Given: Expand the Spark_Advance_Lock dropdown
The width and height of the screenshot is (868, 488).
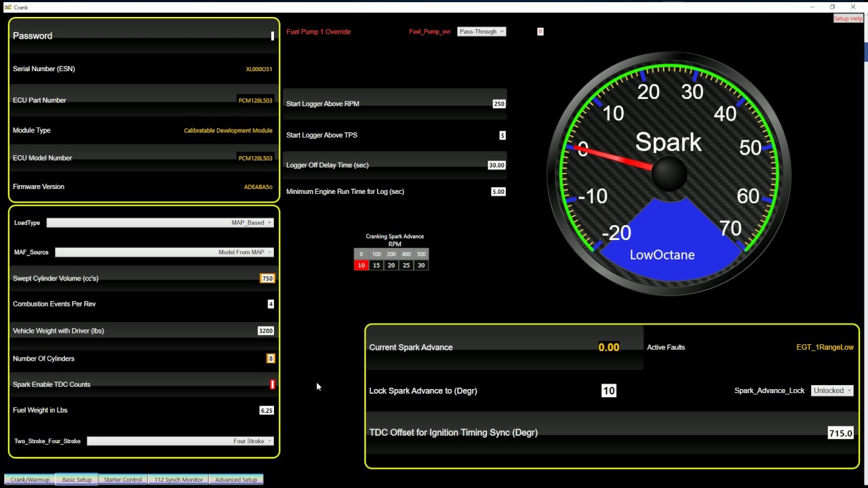Looking at the screenshot, I should coord(832,390).
